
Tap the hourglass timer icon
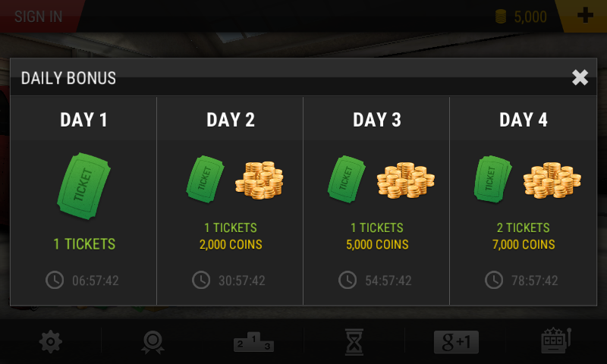coord(354,343)
